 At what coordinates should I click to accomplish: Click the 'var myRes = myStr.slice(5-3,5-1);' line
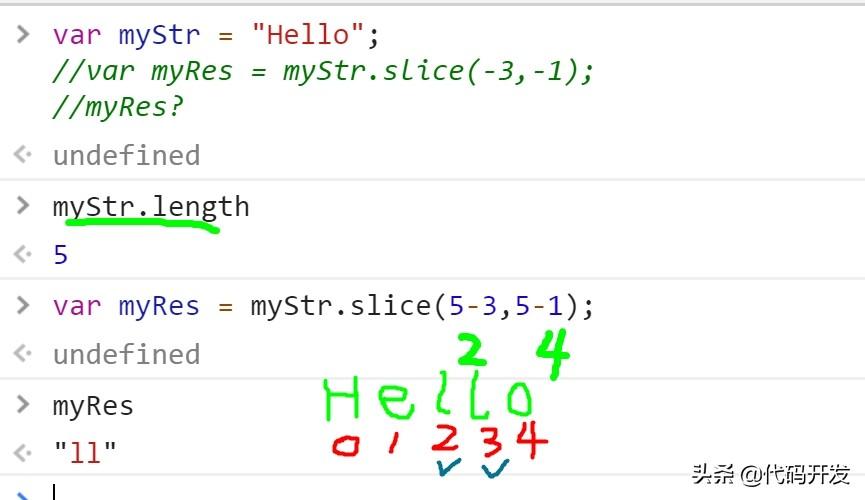(323, 306)
